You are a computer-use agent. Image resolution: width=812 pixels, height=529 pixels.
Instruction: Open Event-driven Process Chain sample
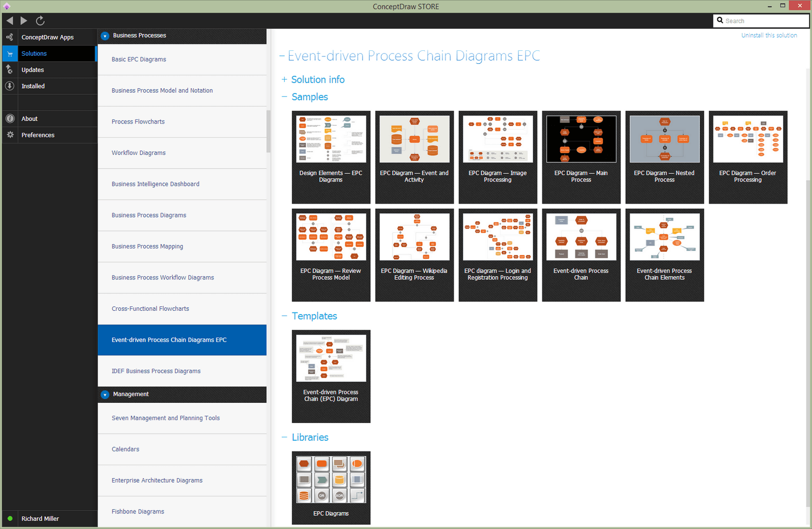tap(581, 255)
